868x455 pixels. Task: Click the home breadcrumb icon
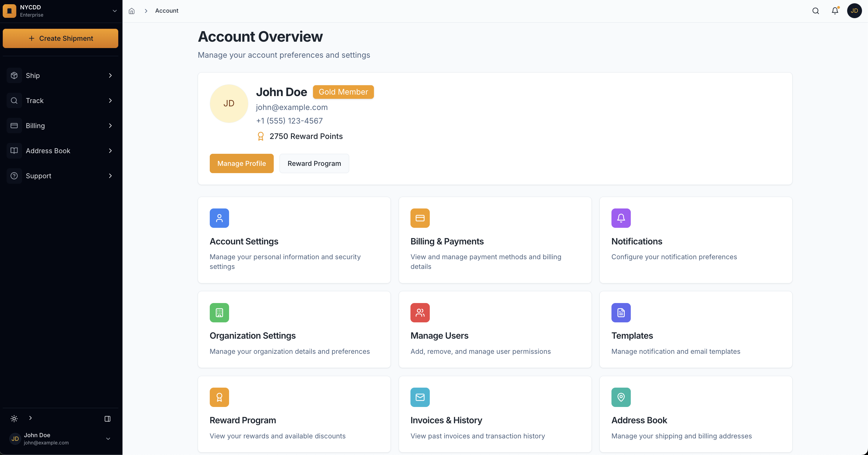[132, 11]
